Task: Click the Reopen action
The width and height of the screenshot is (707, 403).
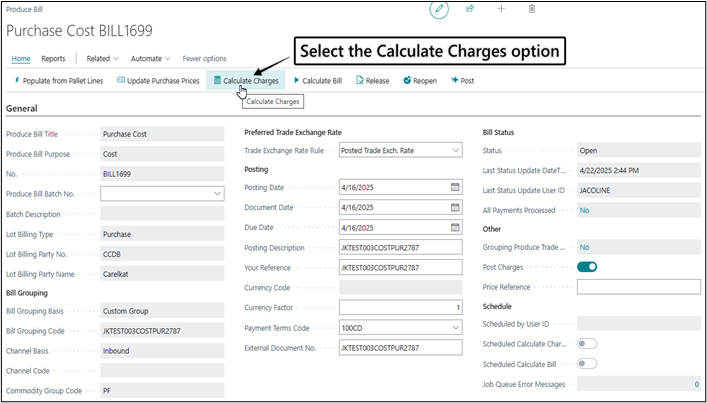Action: pyautogui.click(x=420, y=81)
